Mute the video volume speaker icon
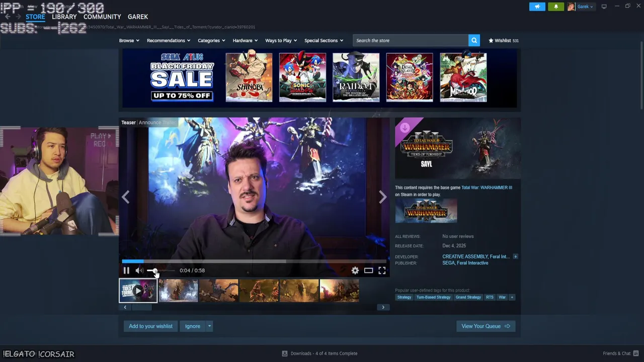 (x=139, y=270)
